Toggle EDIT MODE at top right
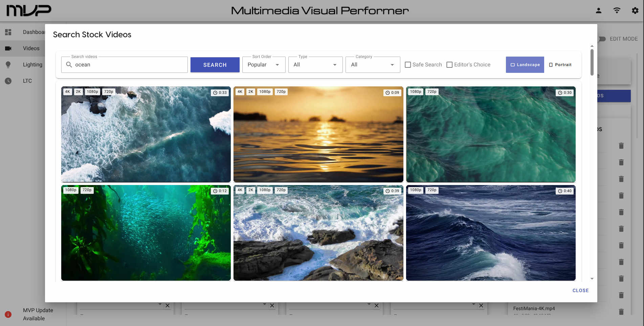The height and width of the screenshot is (326, 644). pyautogui.click(x=601, y=39)
